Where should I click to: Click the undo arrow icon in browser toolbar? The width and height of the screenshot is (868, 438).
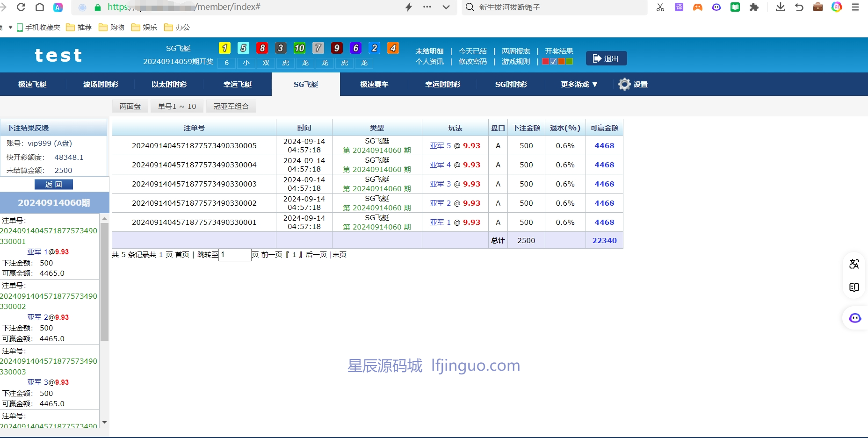click(799, 7)
